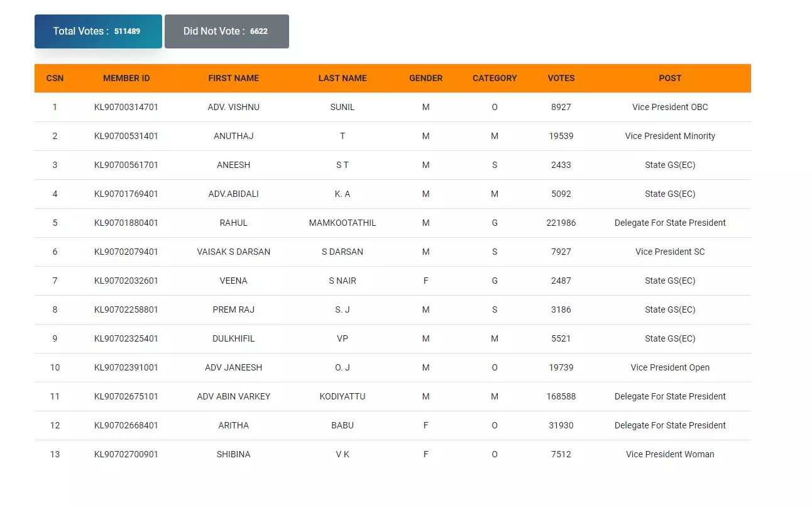Click the VOTES column header
The image size is (812, 507).
[x=561, y=78]
